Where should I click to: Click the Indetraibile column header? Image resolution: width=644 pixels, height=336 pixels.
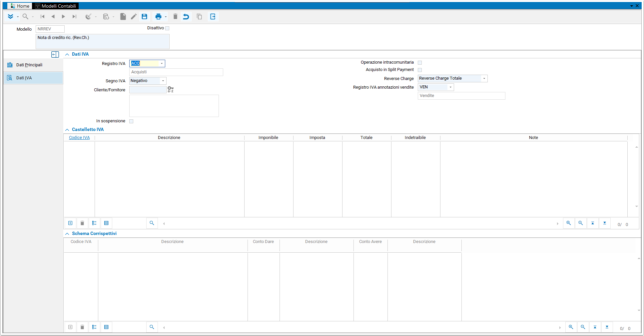(x=415, y=138)
